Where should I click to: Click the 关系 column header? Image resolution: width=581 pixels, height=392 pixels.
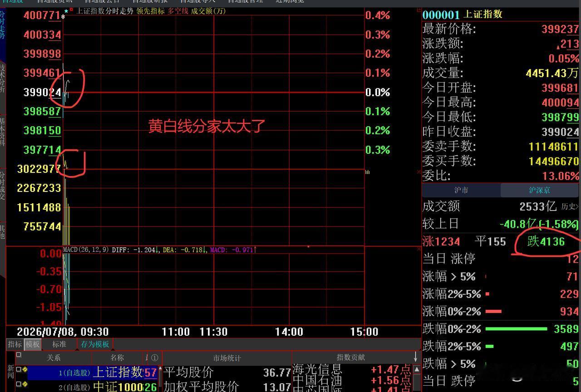pos(54,358)
